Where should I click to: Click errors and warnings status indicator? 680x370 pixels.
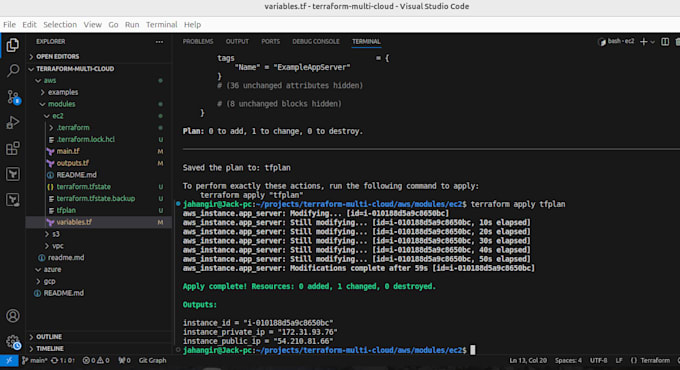click(96, 360)
